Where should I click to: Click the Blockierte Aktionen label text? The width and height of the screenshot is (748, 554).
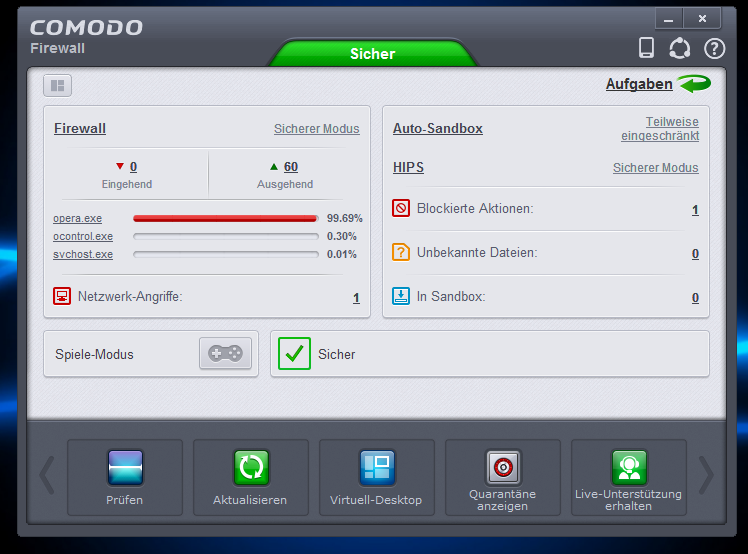(x=475, y=209)
